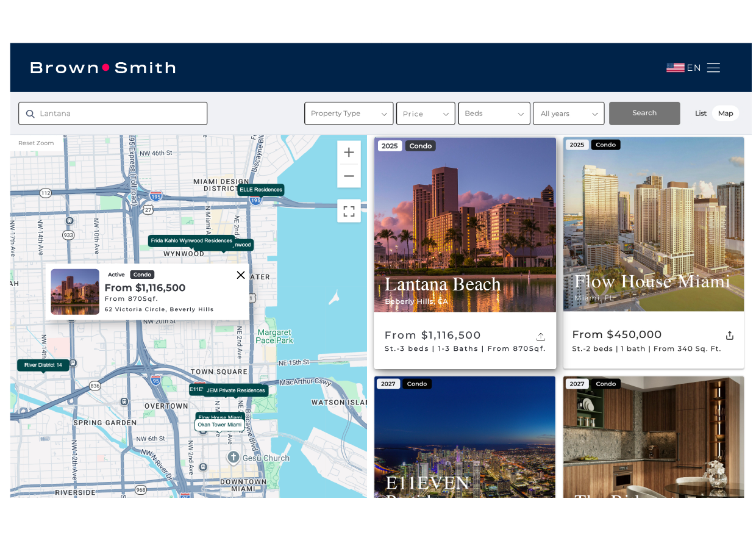Click the Lantana search input field
The image size is (756, 543).
coord(113,113)
